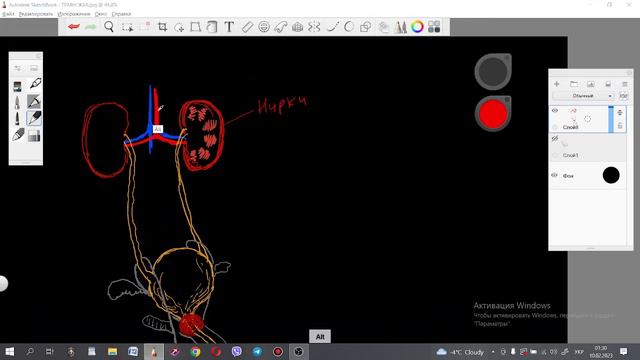640x360 pixels.
Task: Select the Text tool
Action: click(x=229, y=27)
